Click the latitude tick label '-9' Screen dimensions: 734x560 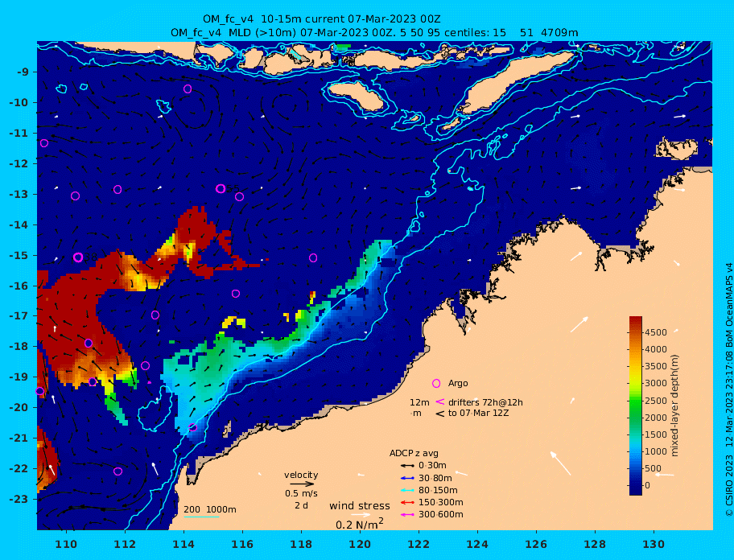coord(22,72)
